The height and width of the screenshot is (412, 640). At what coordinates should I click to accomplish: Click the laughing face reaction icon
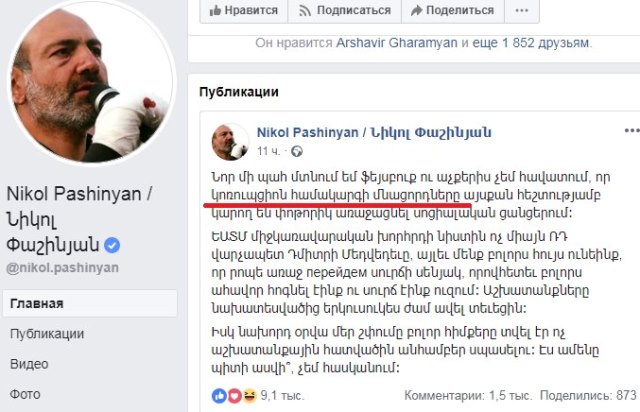pos(249,396)
